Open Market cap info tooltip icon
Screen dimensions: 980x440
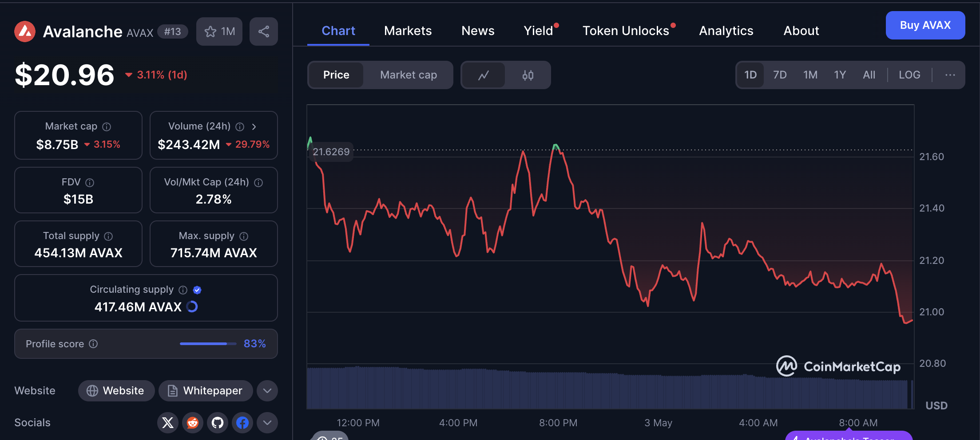click(x=107, y=127)
